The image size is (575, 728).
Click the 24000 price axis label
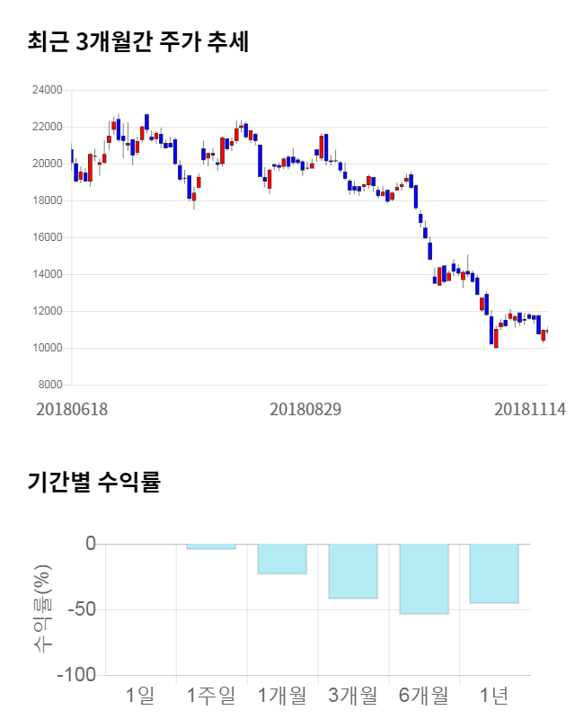49,90
